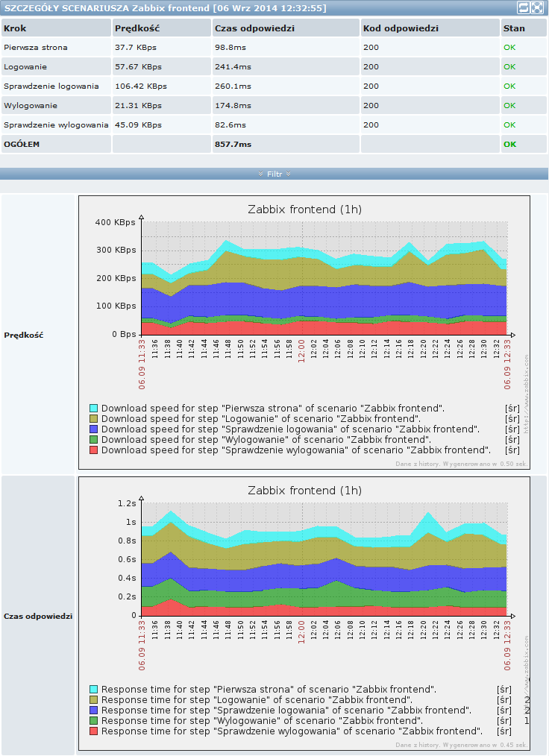Click legend text Download speed for step "Logowanie"
Image resolution: width=549 pixels, height=756 pixels.
261,419
